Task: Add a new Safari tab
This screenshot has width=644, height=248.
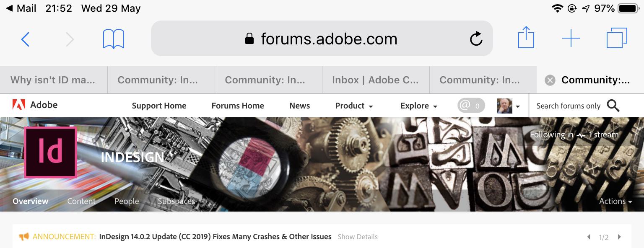Action: pyautogui.click(x=571, y=39)
